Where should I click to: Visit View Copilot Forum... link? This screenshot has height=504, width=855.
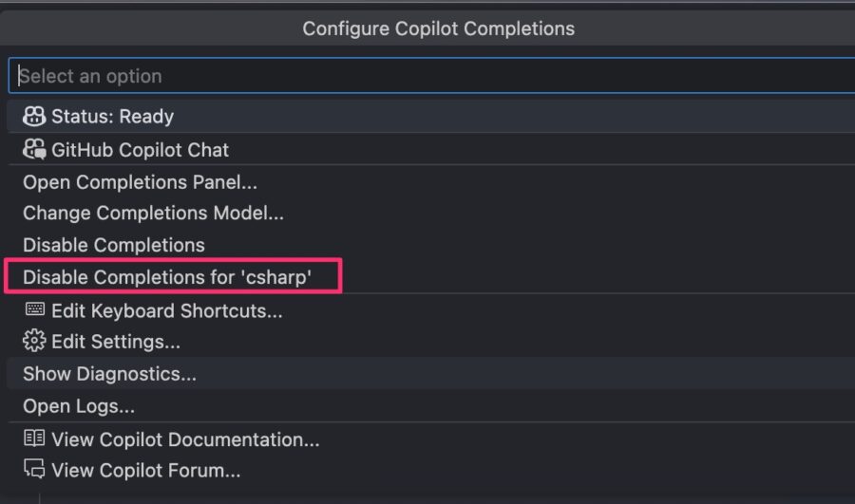click(x=430, y=470)
